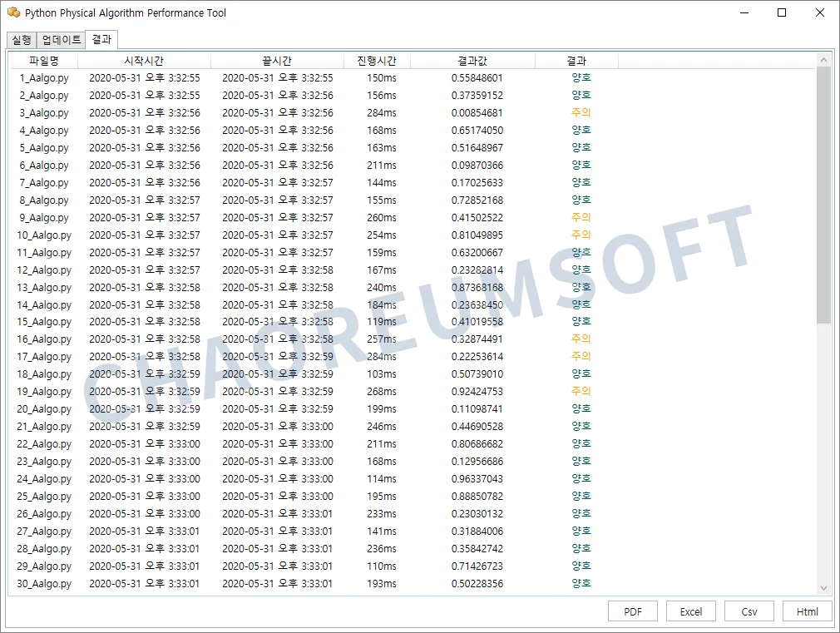
Task: Export results to Excel
Action: click(690, 611)
